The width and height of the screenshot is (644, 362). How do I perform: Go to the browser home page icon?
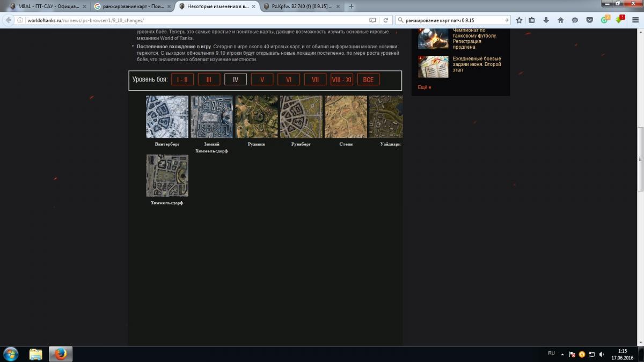coord(560,20)
